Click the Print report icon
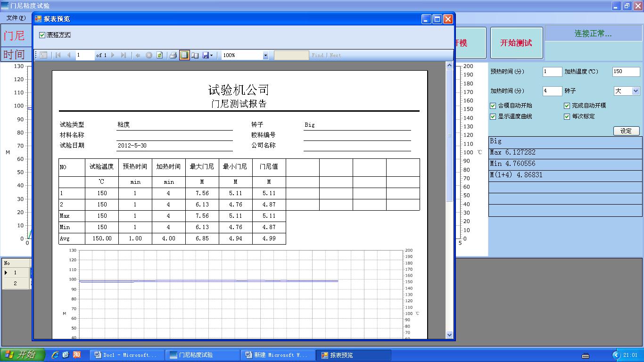The height and width of the screenshot is (362, 644). point(173,55)
